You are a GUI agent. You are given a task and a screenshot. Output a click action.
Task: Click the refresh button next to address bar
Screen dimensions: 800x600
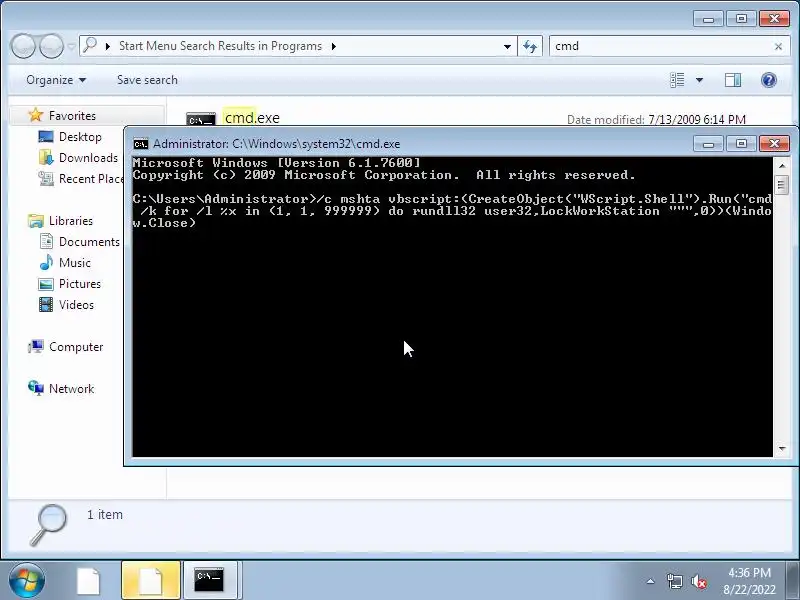(x=530, y=46)
